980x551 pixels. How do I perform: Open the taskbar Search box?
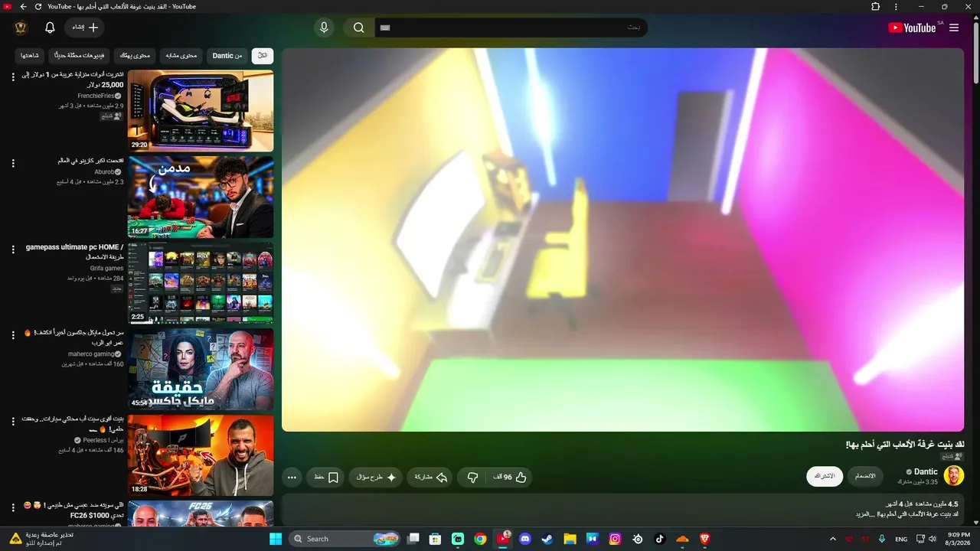(345, 539)
